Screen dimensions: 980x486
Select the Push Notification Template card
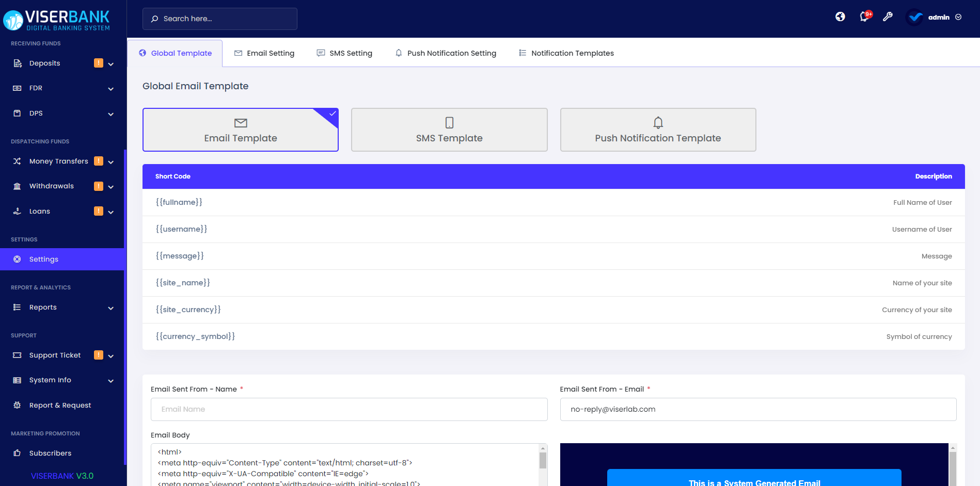click(x=658, y=129)
